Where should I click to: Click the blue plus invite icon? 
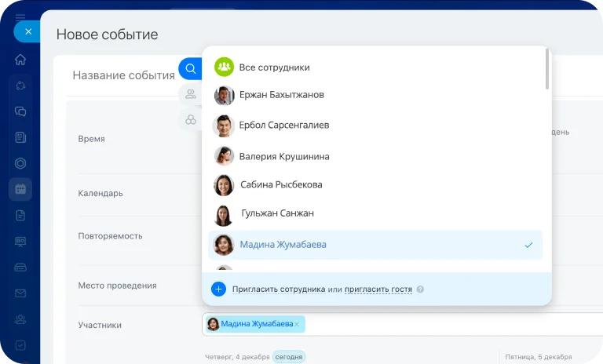coord(218,289)
